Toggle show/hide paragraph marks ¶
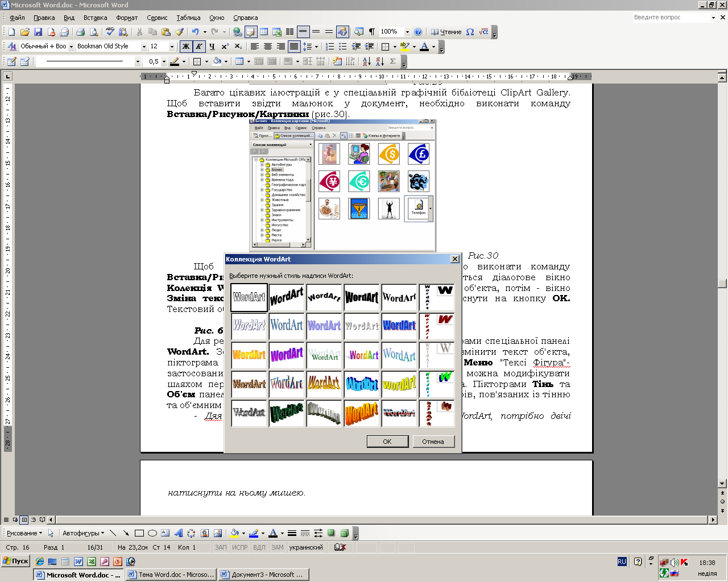Screen dimensions: 728x582 [x=372, y=32]
